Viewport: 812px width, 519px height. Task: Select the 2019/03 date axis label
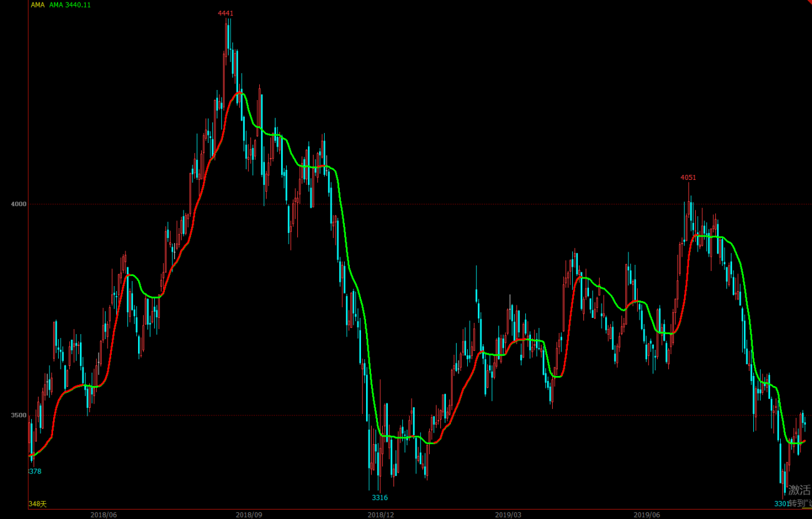click(508, 515)
